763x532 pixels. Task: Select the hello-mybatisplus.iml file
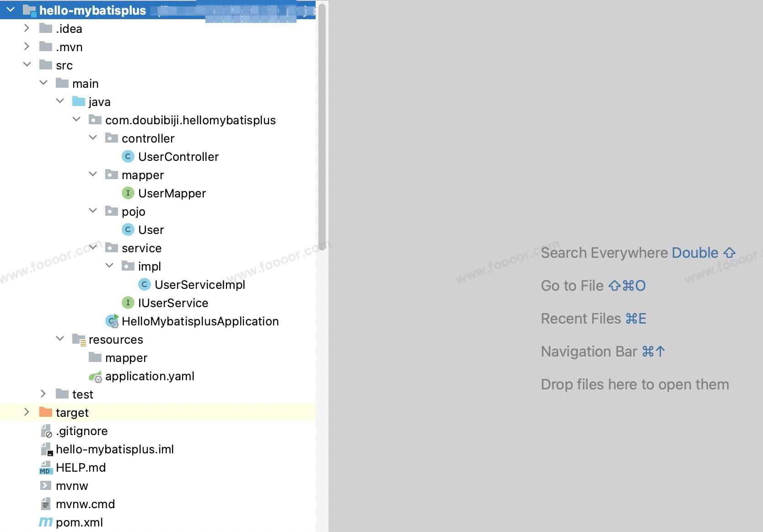[x=114, y=449]
